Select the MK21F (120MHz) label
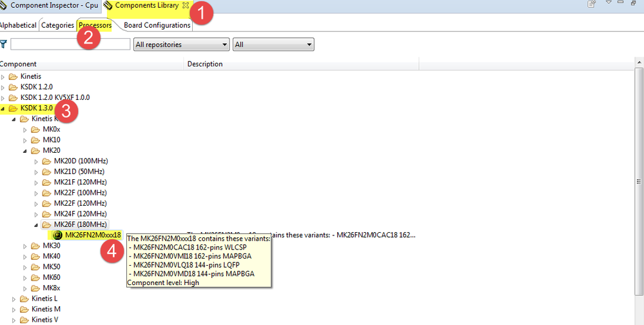The image size is (644, 325). (81, 182)
